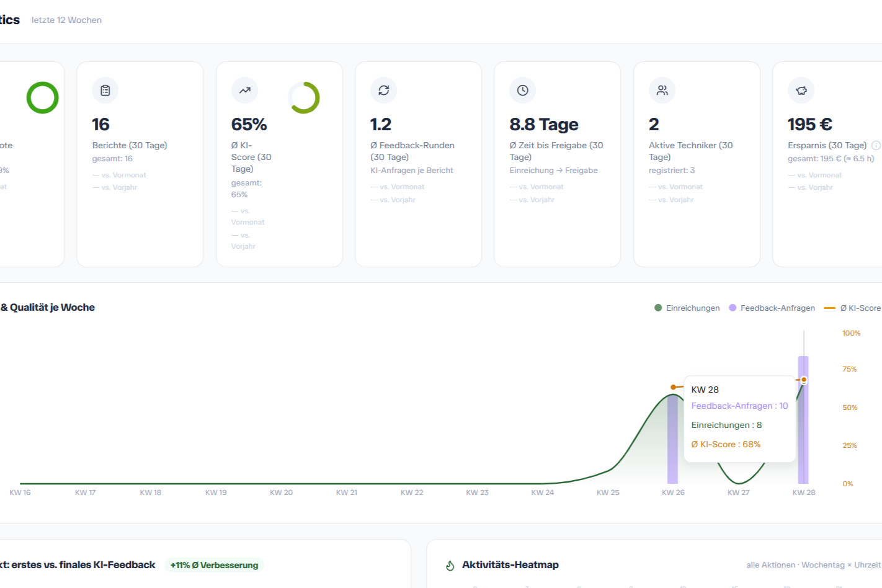The image size is (882, 588).
Task: Click the "1.2" Feedback-Runden value
Action: click(381, 125)
